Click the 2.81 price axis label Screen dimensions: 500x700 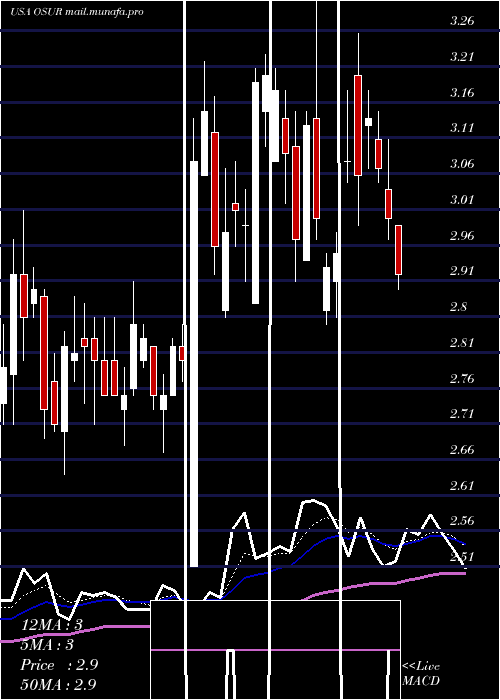click(x=462, y=342)
